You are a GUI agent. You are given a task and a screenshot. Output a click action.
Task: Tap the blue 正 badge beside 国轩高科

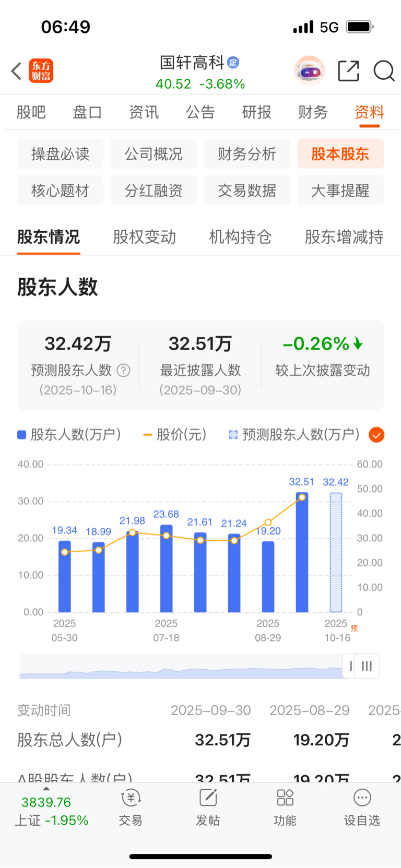pos(233,63)
